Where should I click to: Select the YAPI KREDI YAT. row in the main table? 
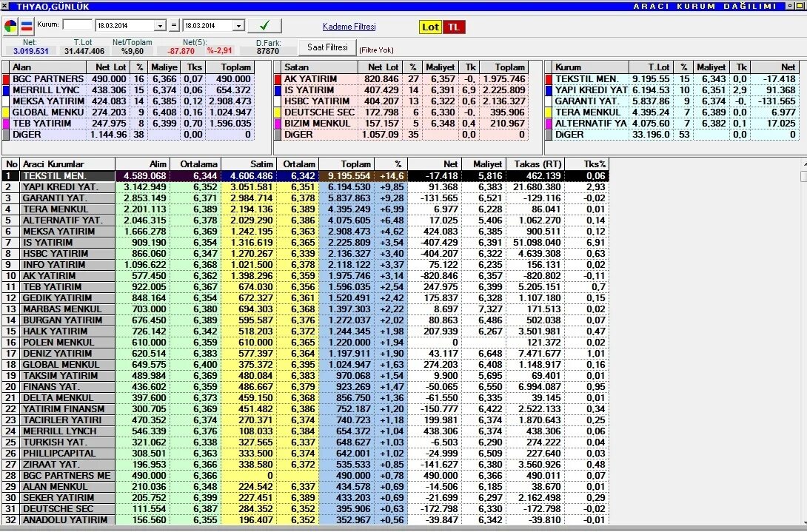pos(305,186)
